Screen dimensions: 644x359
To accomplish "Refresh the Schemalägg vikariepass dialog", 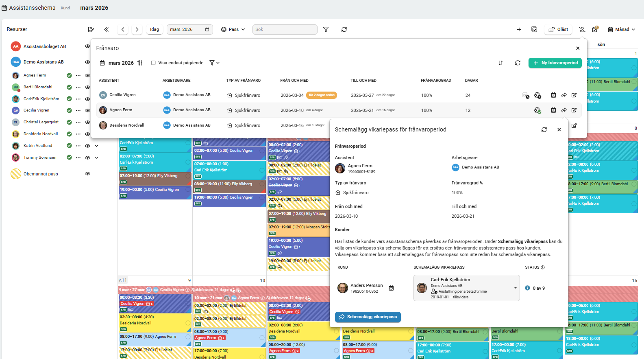I will 544,129.
